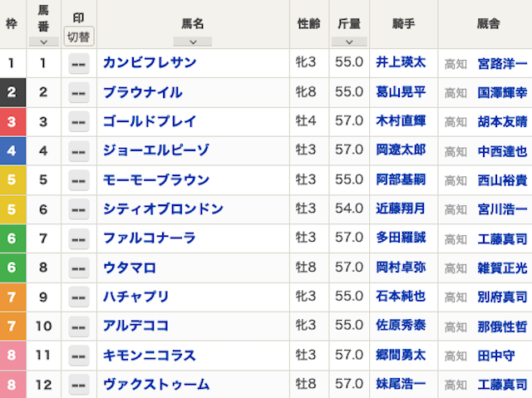Image resolution: width=532 pixels, height=398 pixels.
Task: Click the 切替 toggle button
Action: coord(79,37)
